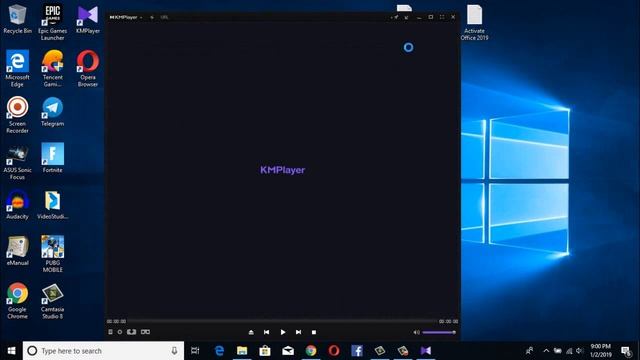Click the URL item in KMPlayer title bar
The width and height of the screenshot is (640, 360).
[x=164, y=17]
